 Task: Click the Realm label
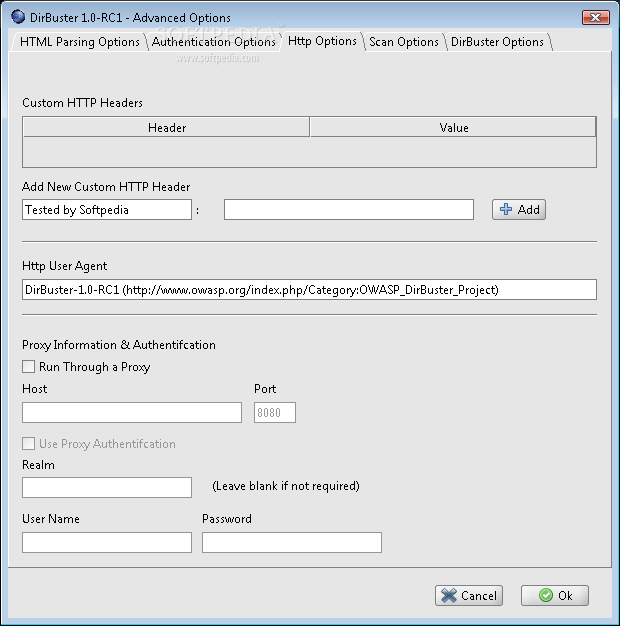(38, 465)
